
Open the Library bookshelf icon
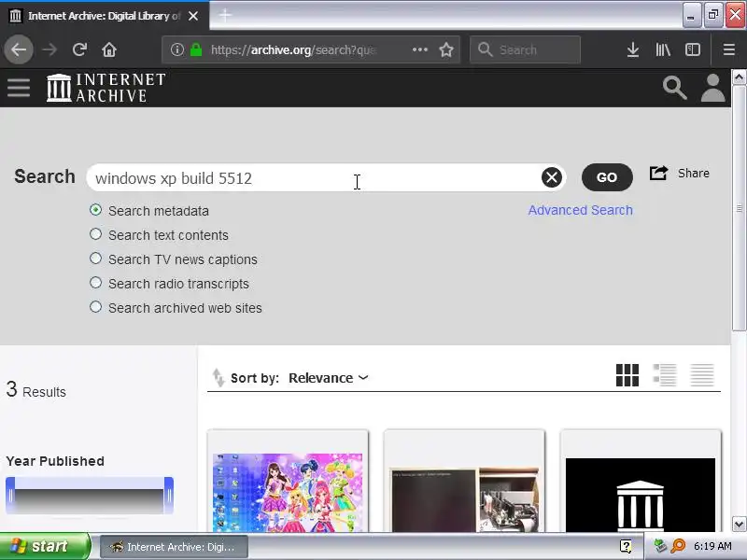click(663, 49)
